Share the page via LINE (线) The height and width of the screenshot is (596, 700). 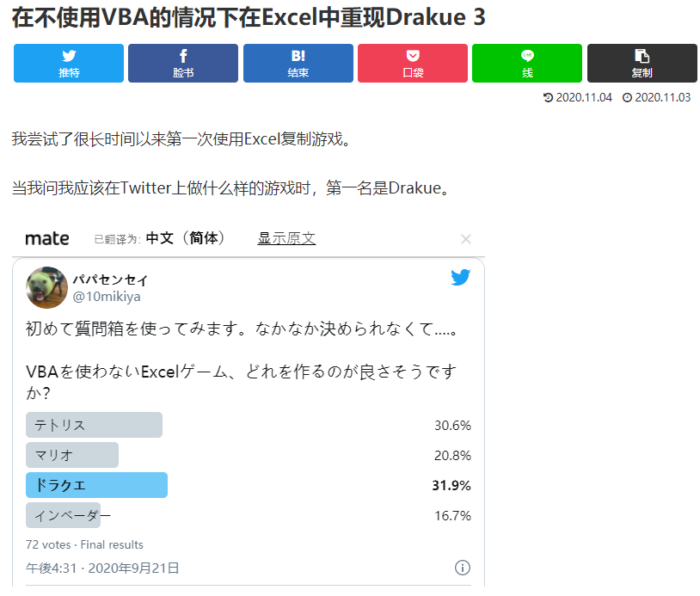[x=527, y=63]
